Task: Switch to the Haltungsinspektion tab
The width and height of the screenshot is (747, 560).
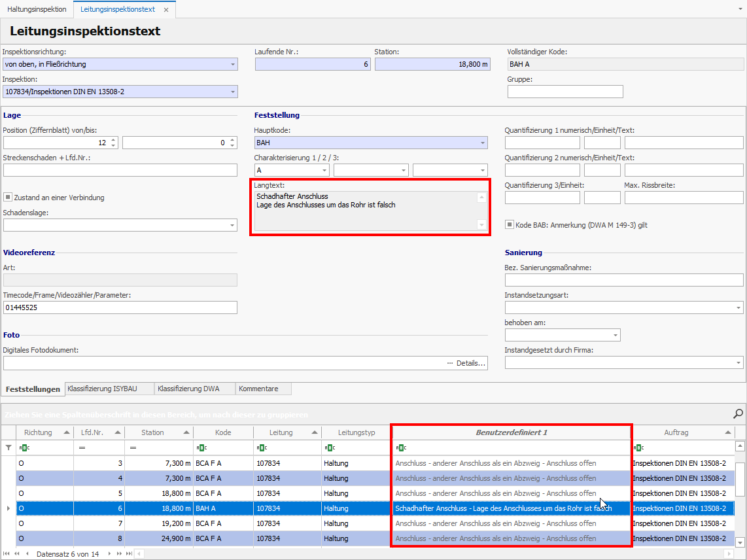Action: [37, 10]
